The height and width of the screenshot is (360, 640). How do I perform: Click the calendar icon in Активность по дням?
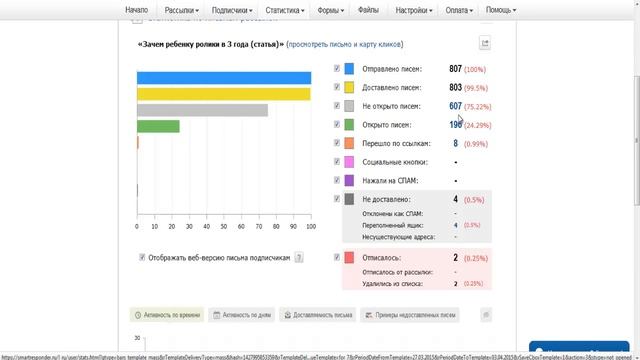click(x=216, y=315)
